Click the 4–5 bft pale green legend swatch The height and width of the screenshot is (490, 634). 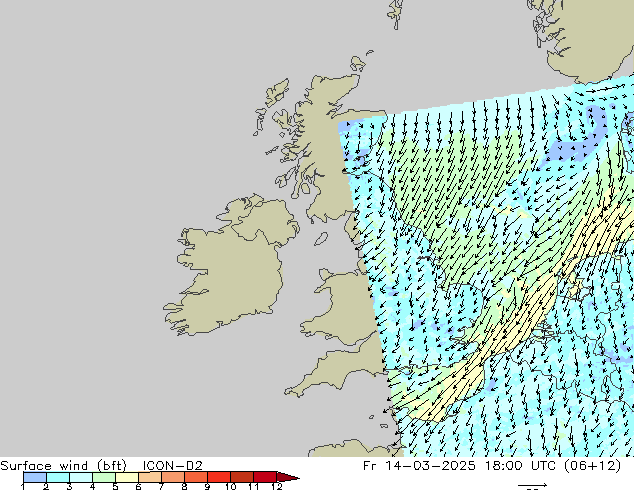tap(104, 477)
